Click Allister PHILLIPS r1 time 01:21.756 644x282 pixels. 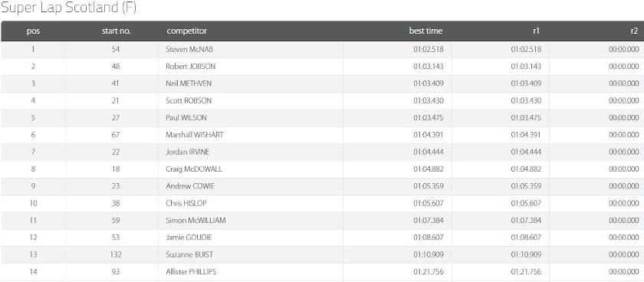pos(526,272)
